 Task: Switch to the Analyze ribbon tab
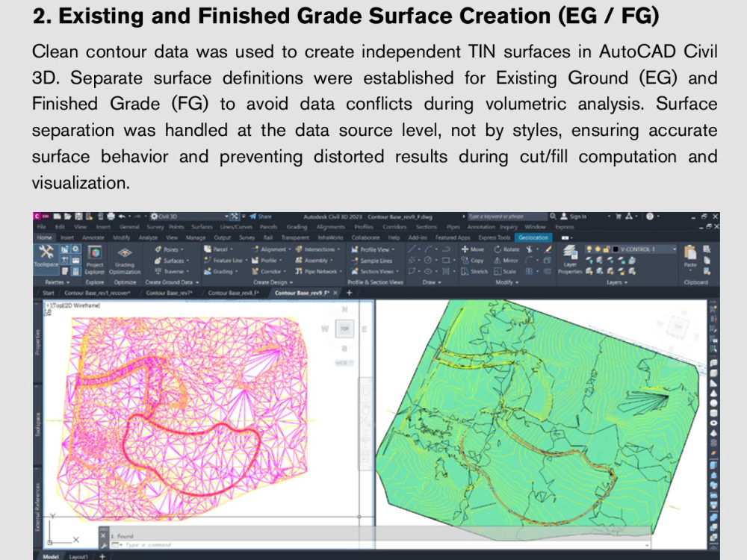148,237
